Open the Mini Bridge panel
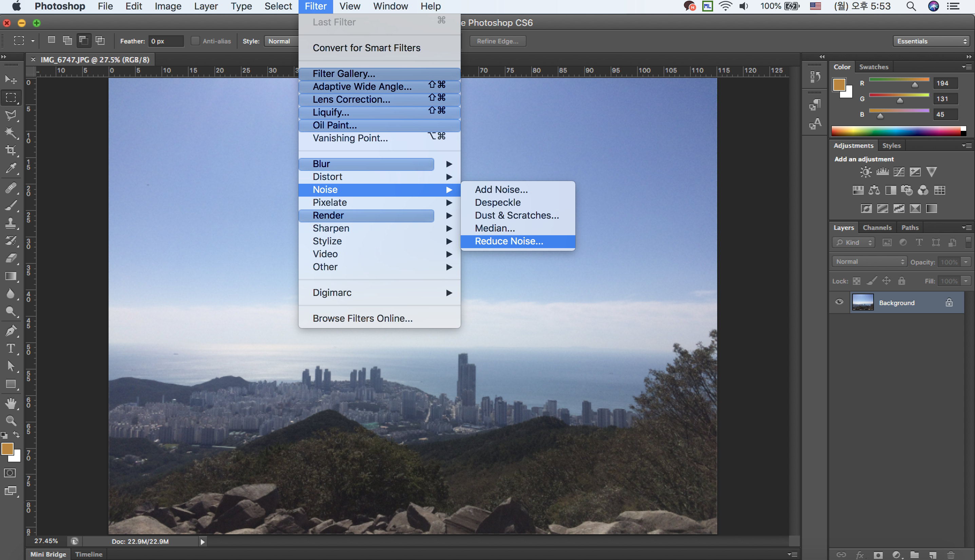The height and width of the screenshot is (560, 975). click(48, 554)
